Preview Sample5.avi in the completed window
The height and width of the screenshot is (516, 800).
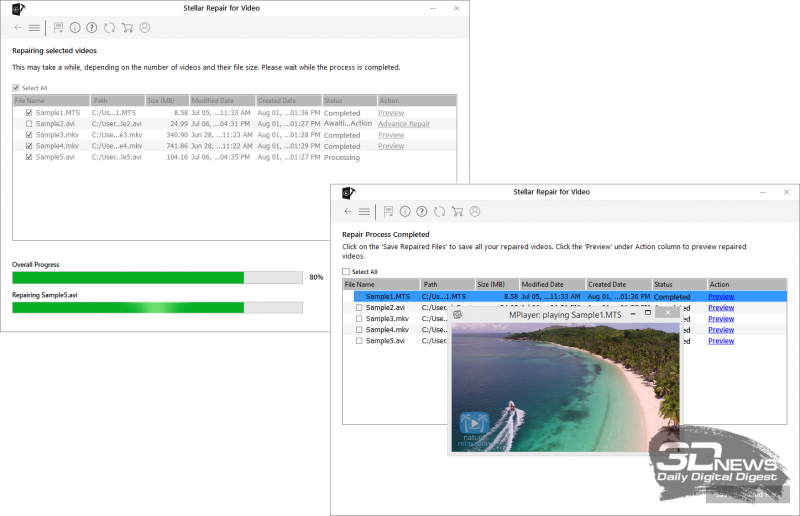pyautogui.click(x=721, y=341)
